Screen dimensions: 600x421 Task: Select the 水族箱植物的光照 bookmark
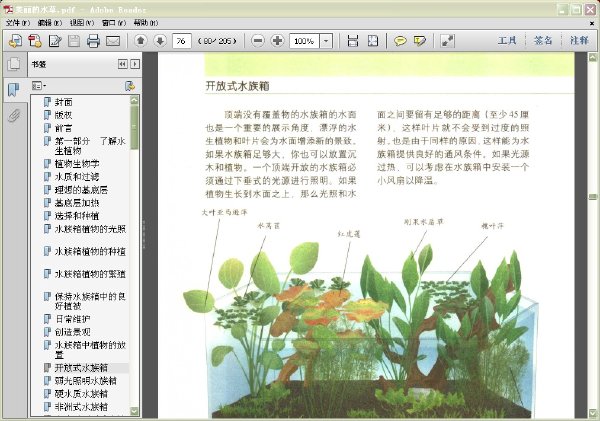point(90,229)
